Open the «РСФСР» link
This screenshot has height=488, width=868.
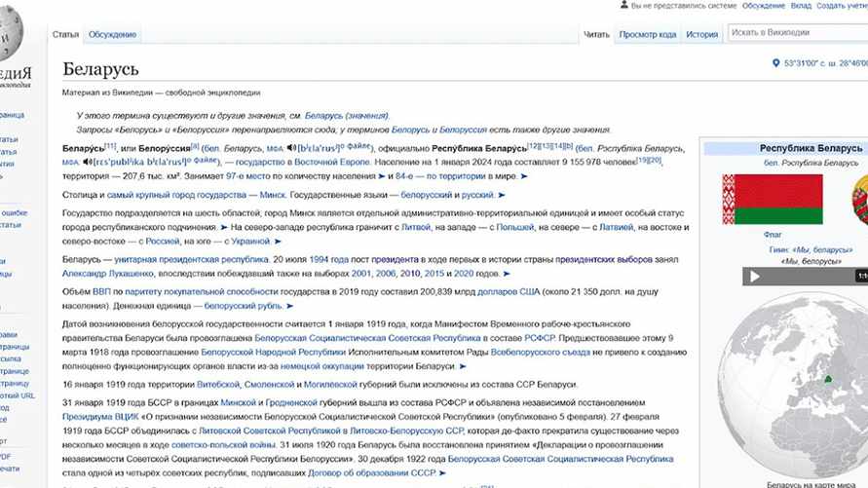click(539, 337)
